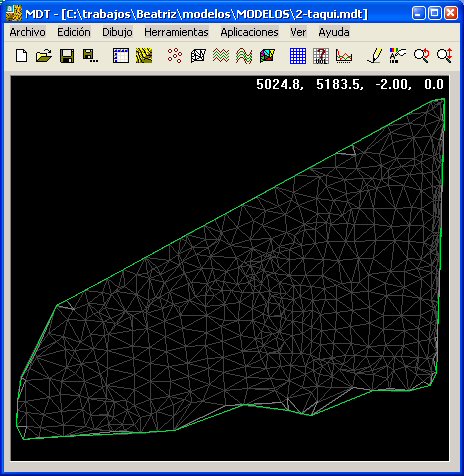Open the Archivo menu
464x476 pixels.
click(27, 32)
